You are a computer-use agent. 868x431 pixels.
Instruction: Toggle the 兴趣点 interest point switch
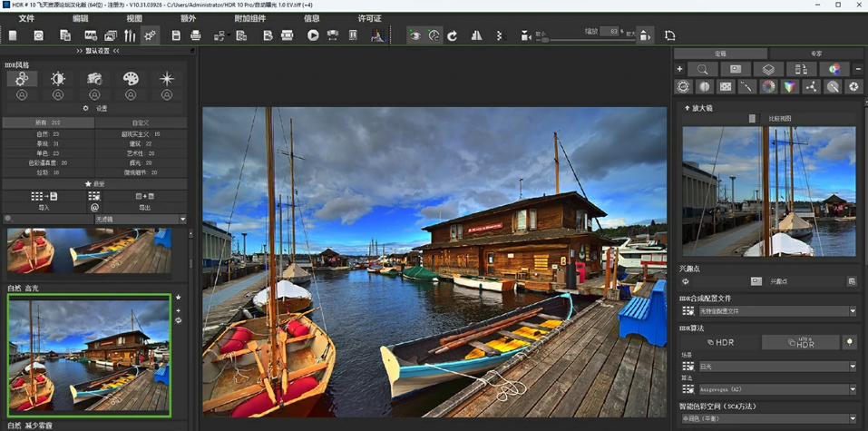click(x=756, y=281)
